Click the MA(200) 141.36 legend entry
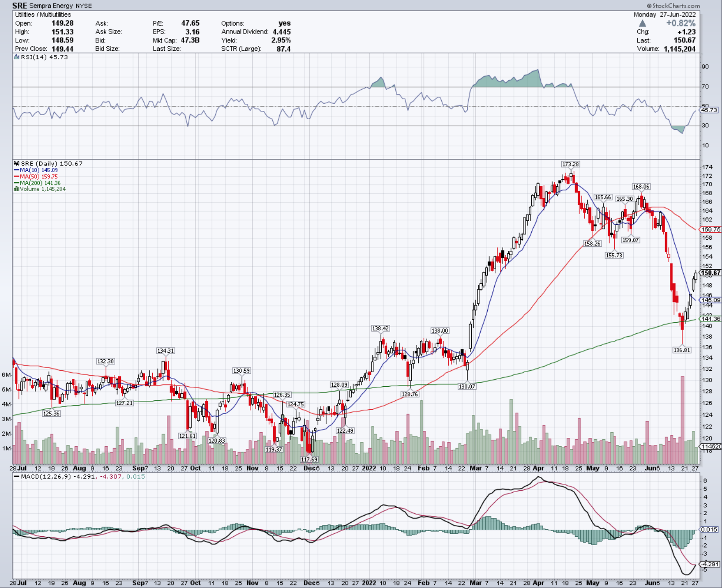Image resolution: width=722 pixels, height=588 pixels. click(x=38, y=183)
